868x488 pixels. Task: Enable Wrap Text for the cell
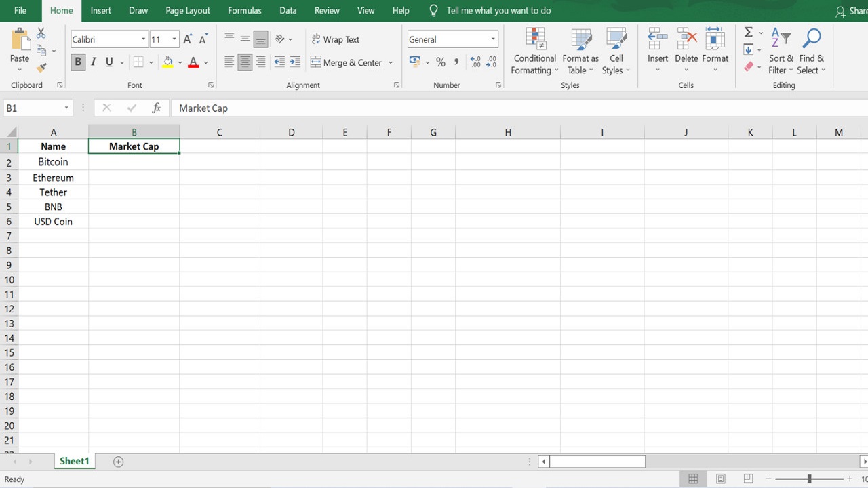coord(335,39)
